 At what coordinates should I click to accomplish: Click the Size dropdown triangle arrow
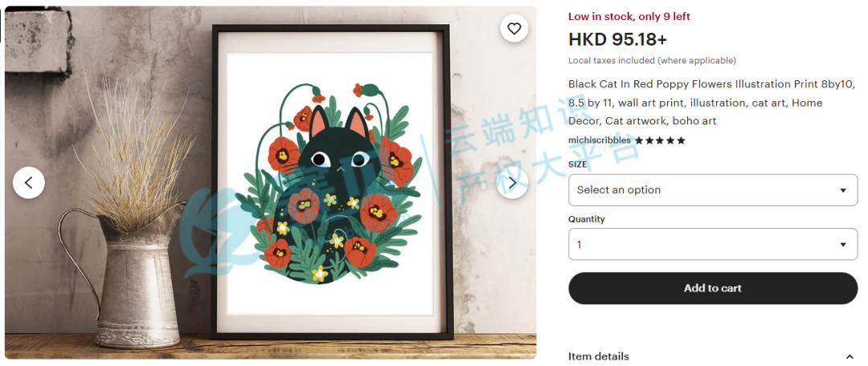(x=843, y=190)
